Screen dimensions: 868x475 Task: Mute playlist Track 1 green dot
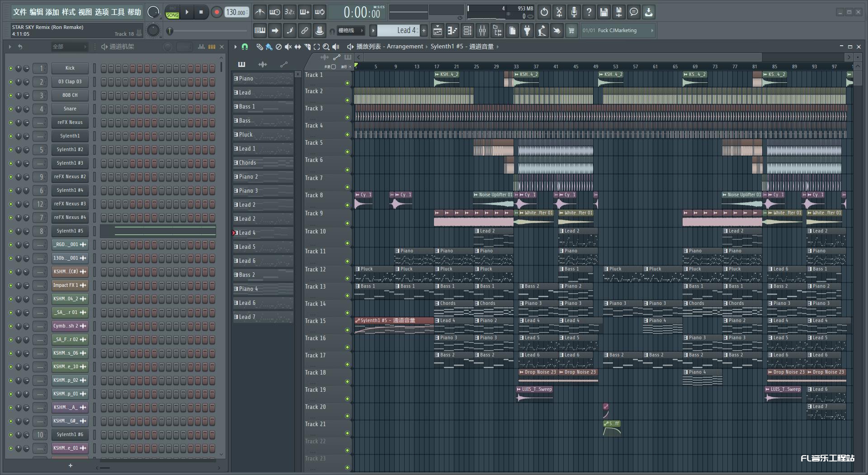coord(347,83)
